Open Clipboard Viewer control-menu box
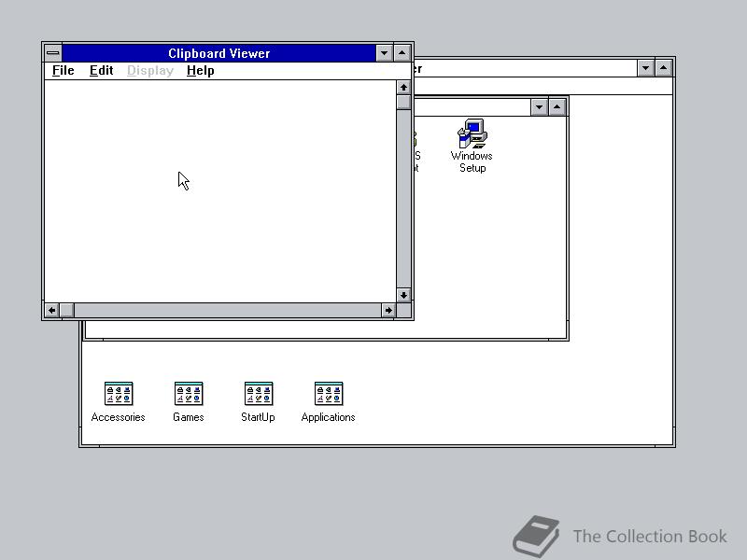The height and width of the screenshot is (560, 747). pos(53,53)
